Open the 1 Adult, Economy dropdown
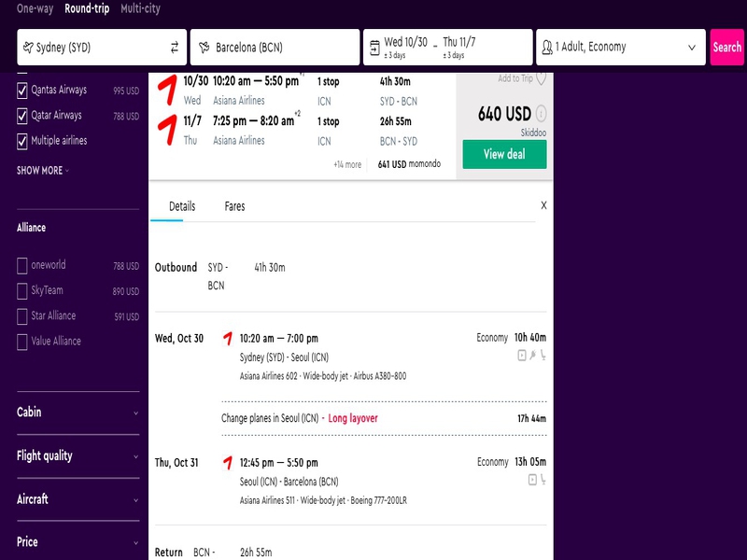The width and height of the screenshot is (747, 560). (621, 48)
